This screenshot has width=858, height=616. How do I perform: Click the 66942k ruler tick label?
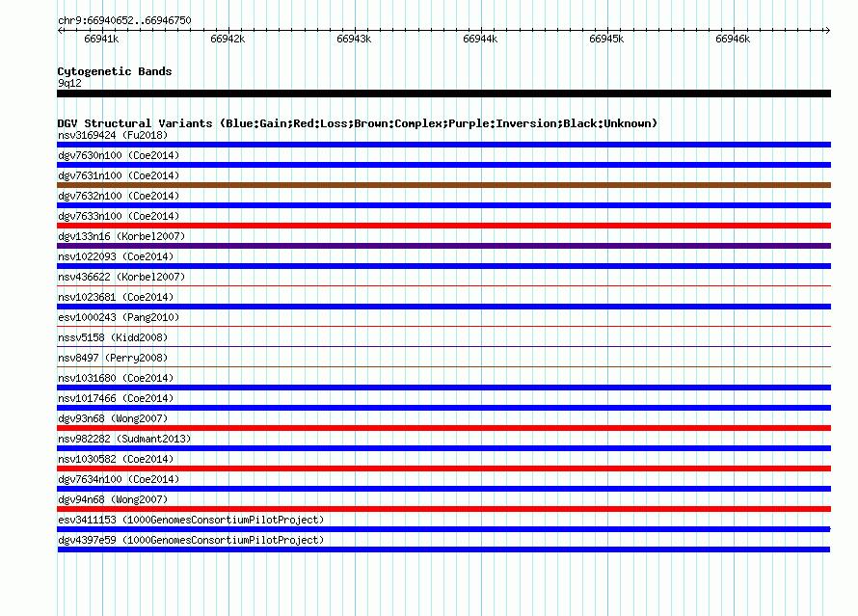pyautogui.click(x=228, y=39)
